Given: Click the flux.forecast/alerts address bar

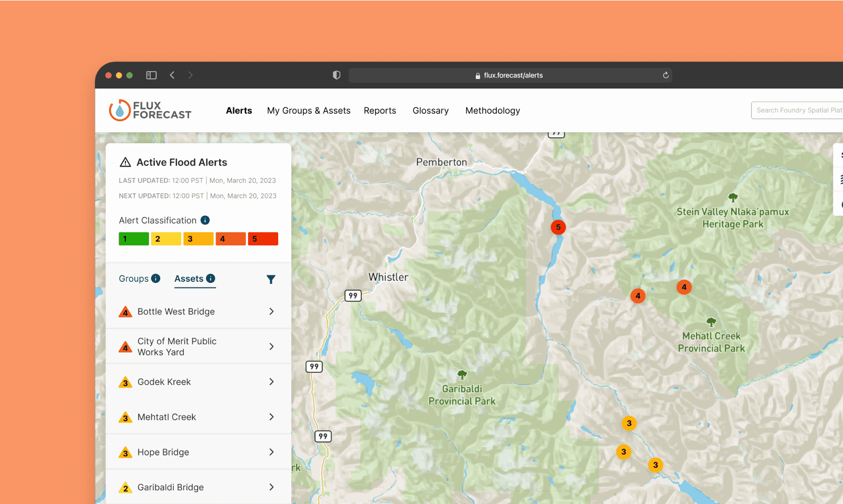Looking at the screenshot, I should (x=510, y=75).
